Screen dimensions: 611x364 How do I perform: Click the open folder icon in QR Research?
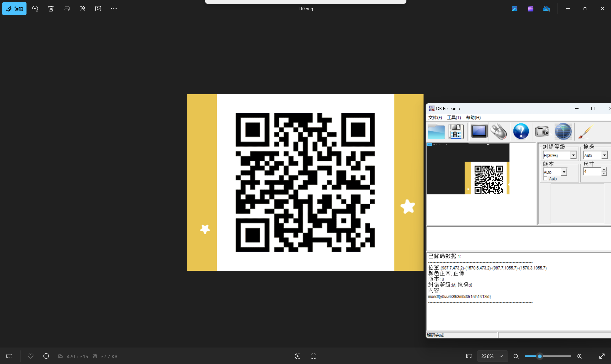[x=436, y=132]
